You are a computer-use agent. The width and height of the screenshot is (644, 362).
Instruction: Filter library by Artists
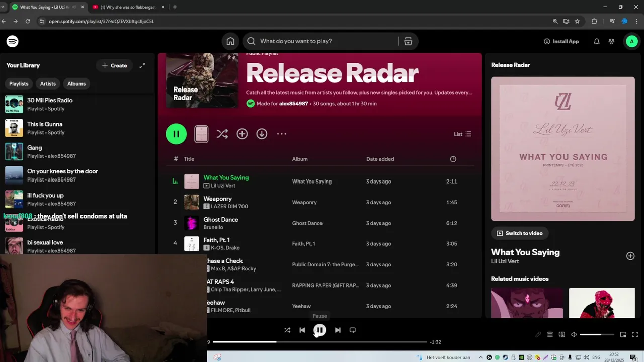48,84
